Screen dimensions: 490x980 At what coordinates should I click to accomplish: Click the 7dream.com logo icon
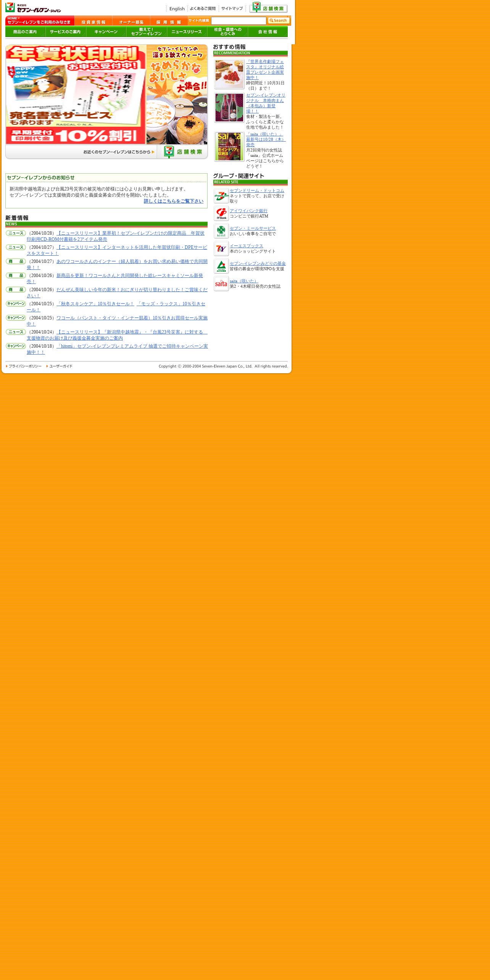pyautogui.click(x=221, y=196)
